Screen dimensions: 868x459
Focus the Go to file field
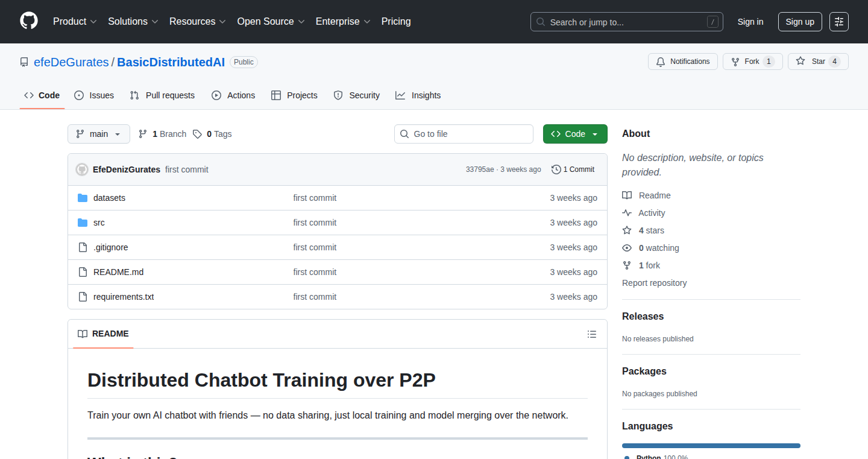point(464,134)
